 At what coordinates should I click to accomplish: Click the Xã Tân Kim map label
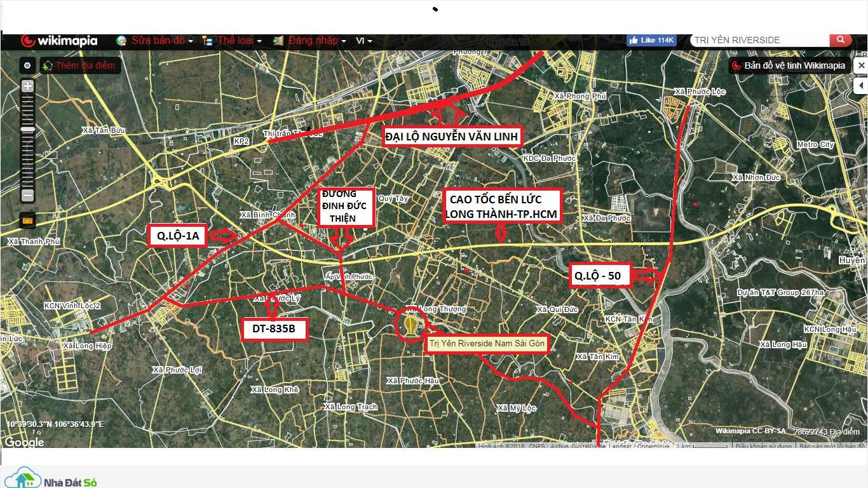click(x=598, y=357)
